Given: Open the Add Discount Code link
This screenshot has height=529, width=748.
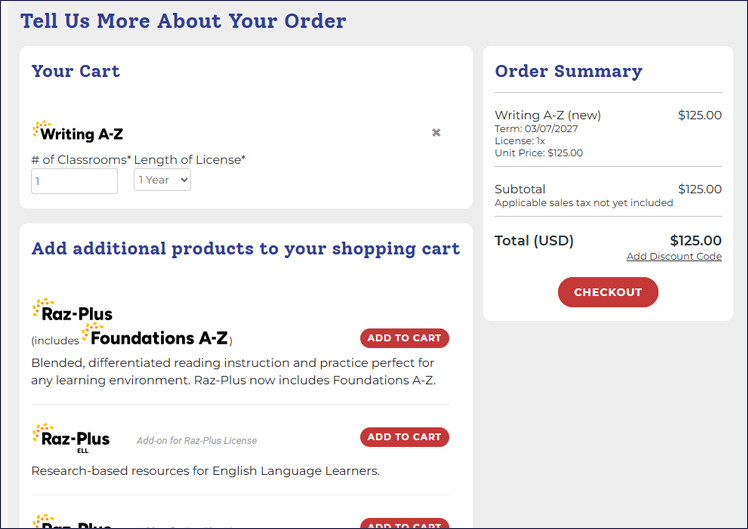Looking at the screenshot, I should coord(673,257).
